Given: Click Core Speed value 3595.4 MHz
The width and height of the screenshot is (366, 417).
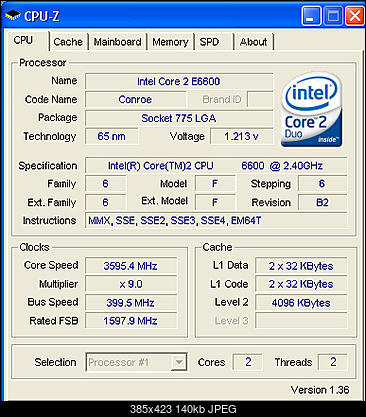Looking at the screenshot, I should click(x=131, y=266).
